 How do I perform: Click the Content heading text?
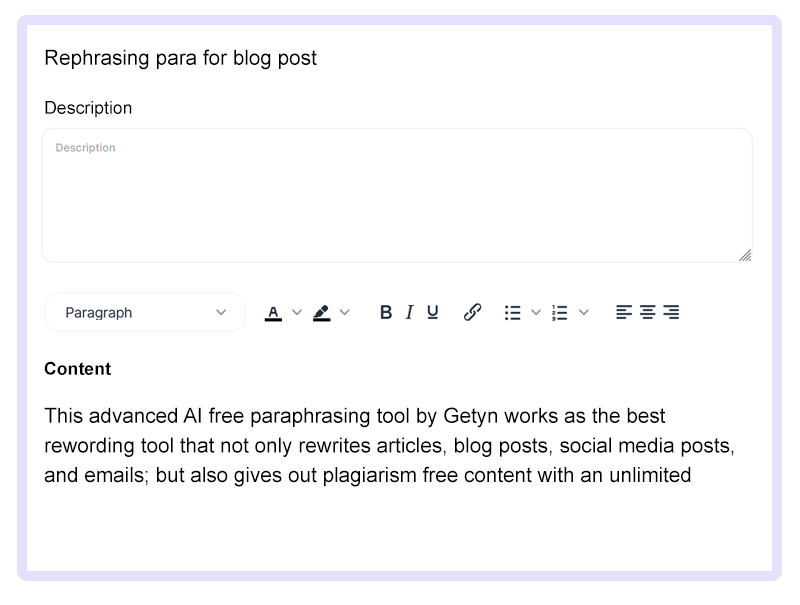click(78, 369)
